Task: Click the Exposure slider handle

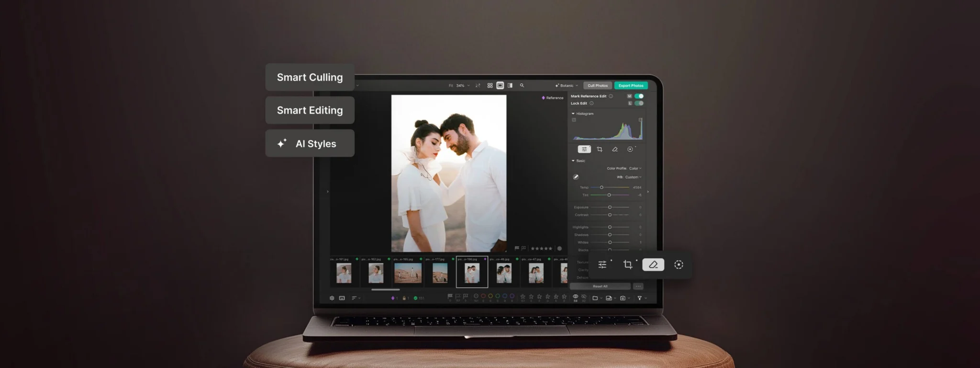Action: click(x=610, y=207)
